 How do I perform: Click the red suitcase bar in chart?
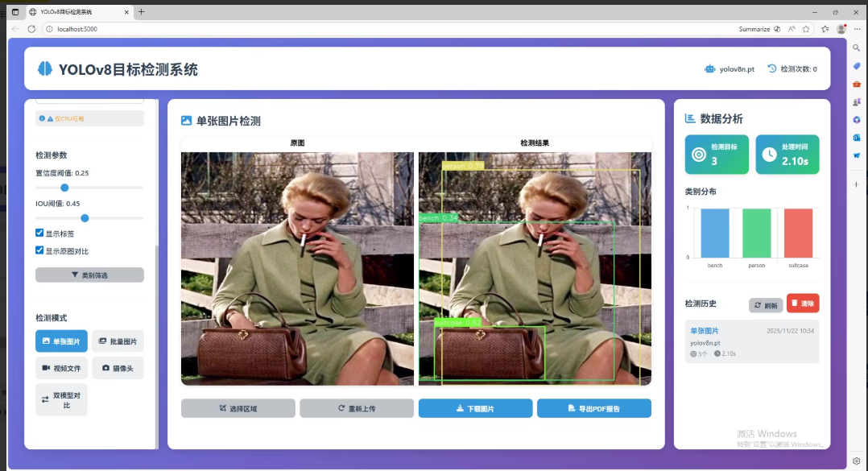click(798, 233)
